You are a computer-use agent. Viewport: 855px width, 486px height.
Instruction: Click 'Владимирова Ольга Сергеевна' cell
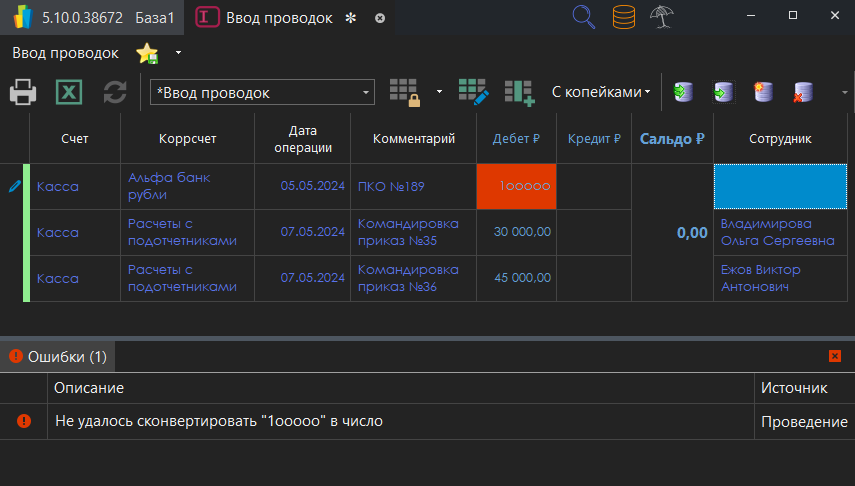pyautogui.click(x=780, y=232)
